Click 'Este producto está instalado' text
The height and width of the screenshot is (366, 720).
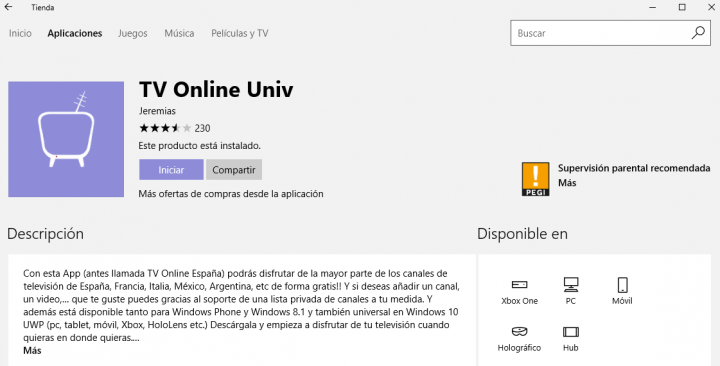point(199,146)
